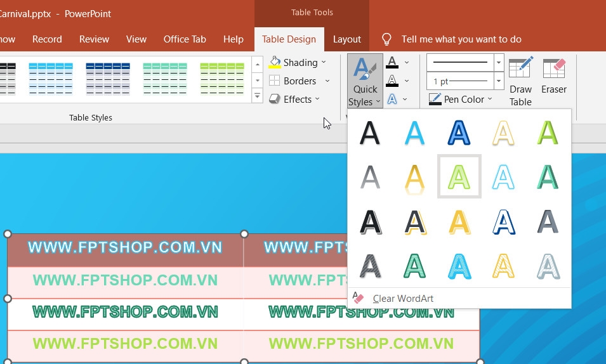606x364 pixels.
Task: Choose the green striped outlined WordArt style
Action: click(x=414, y=266)
